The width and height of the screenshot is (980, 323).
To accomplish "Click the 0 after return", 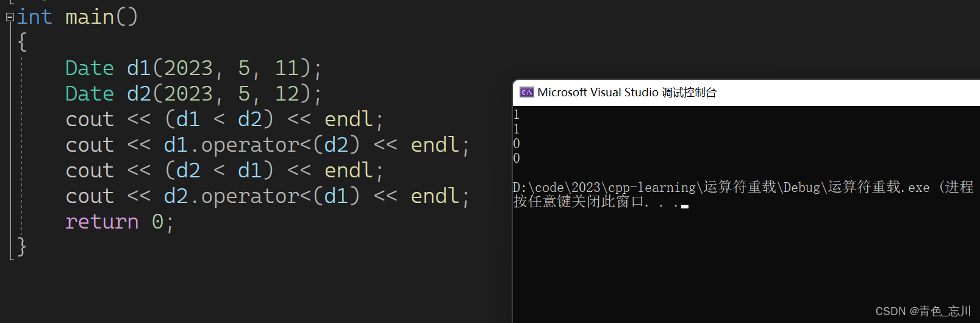I will (157, 222).
